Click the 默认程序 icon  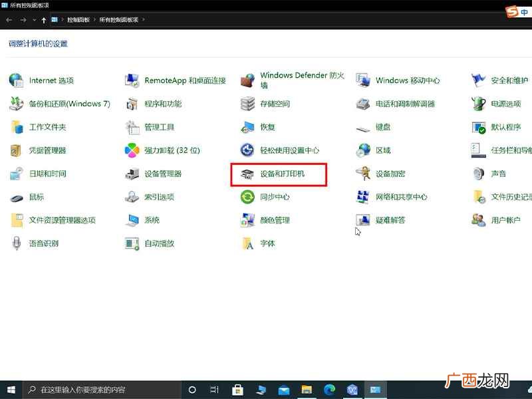pos(478,127)
